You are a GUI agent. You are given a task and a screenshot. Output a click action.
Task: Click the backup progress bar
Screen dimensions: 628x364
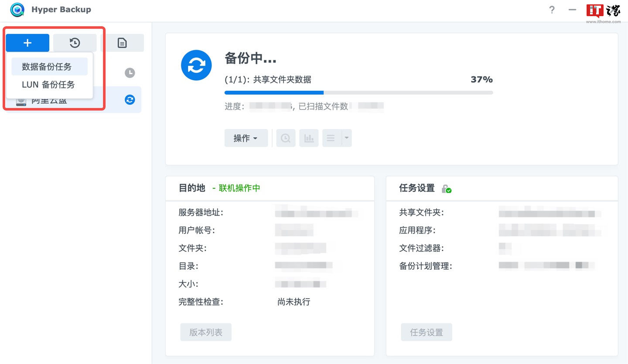pyautogui.click(x=358, y=92)
